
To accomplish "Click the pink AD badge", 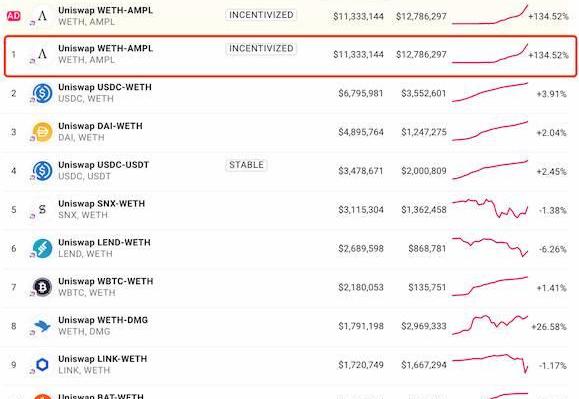I will click(x=14, y=16).
